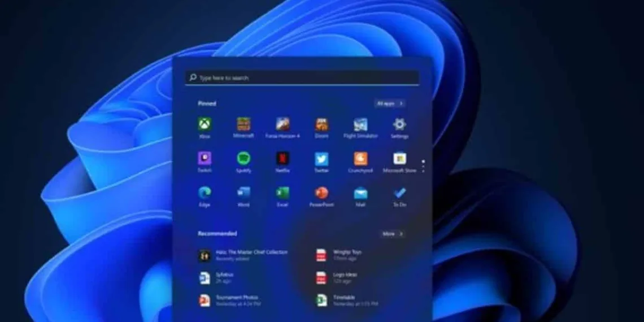
Task: Expand the All apps list
Action: [x=390, y=103]
